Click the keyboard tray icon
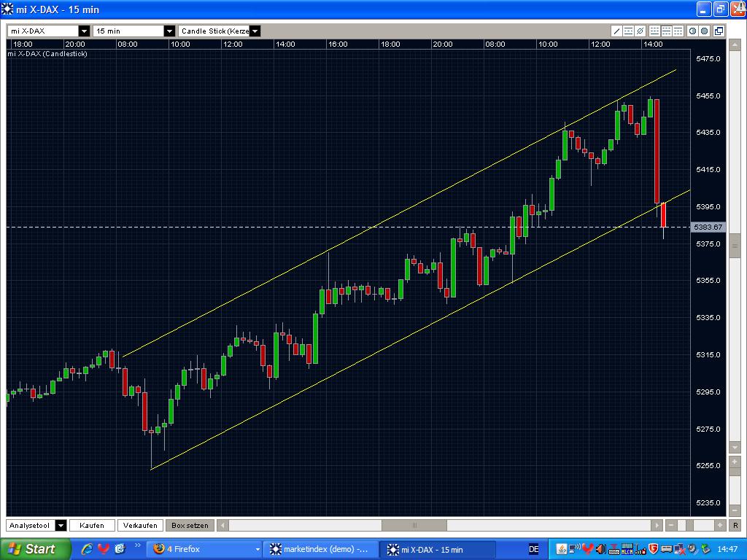747x560 pixels. [x=614, y=549]
